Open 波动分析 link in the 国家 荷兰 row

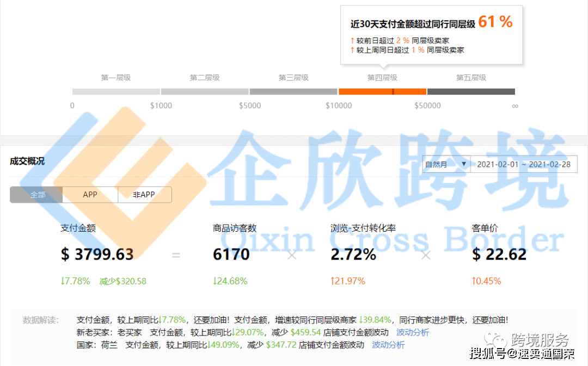(x=388, y=345)
